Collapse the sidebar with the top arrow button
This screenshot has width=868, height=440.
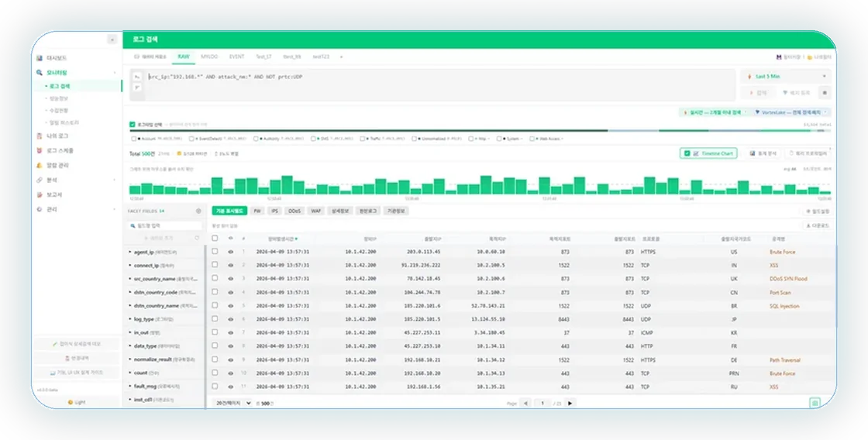click(112, 40)
